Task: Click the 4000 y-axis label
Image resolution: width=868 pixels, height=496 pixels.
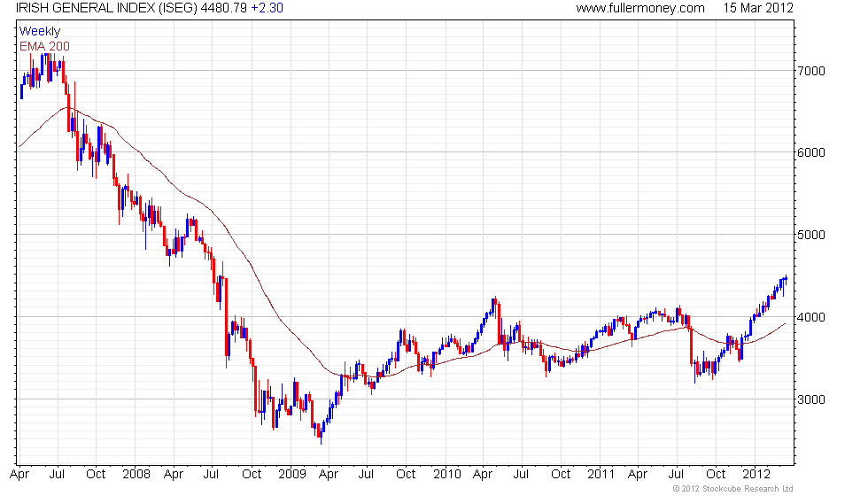Action: coord(811,317)
